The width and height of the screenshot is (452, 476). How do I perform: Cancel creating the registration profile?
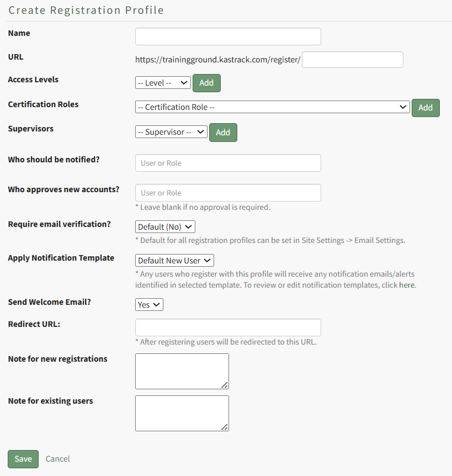tap(58, 459)
